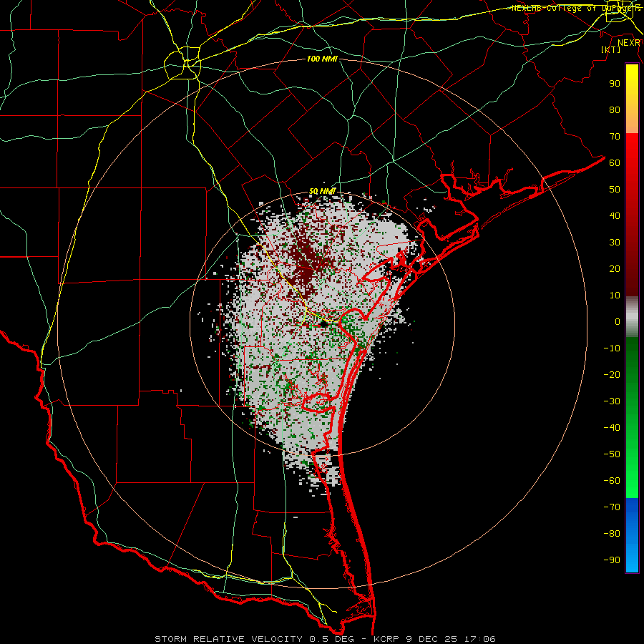Click the 9 DEC 25 date in caption
The height and width of the screenshot is (644, 644).
[x=431, y=639]
